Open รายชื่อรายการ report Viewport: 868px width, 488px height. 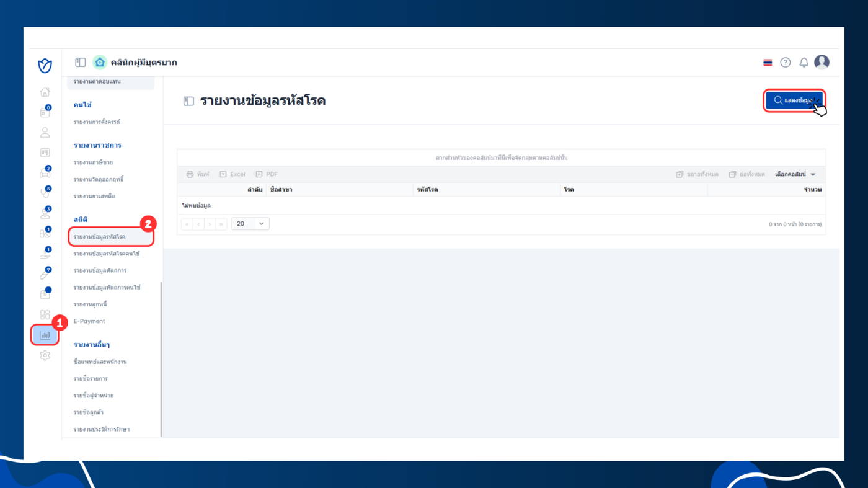91,378
